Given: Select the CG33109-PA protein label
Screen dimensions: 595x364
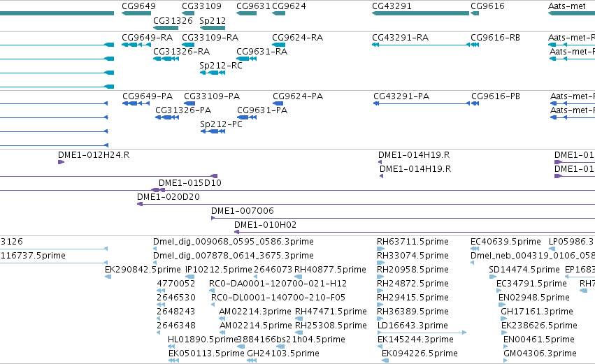Looking at the screenshot, I should [x=212, y=96].
